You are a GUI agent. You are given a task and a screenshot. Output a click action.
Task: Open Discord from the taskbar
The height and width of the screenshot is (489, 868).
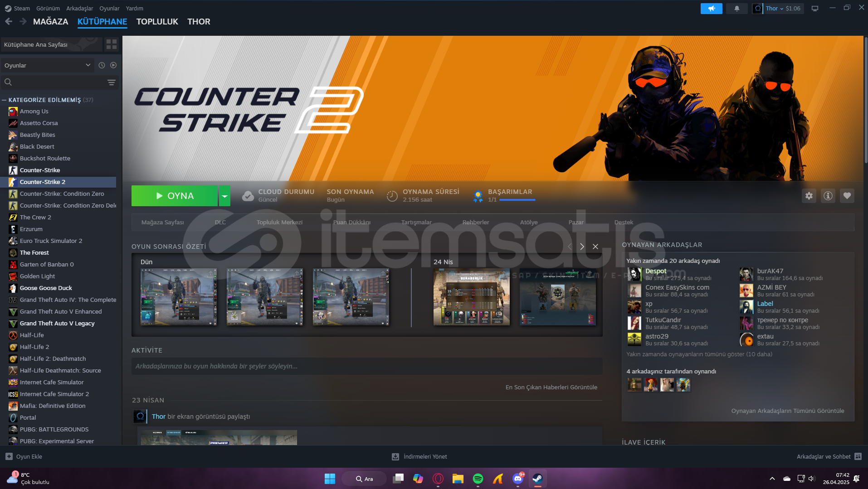pos(518,479)
